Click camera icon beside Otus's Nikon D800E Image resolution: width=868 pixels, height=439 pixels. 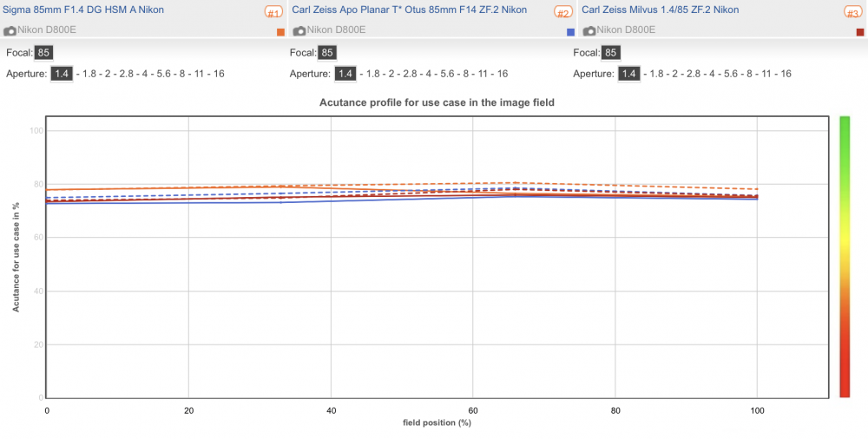(299, 30)
